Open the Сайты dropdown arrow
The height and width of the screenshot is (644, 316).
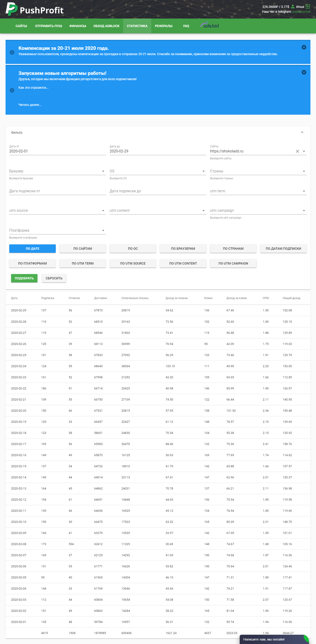coord(304,151)
